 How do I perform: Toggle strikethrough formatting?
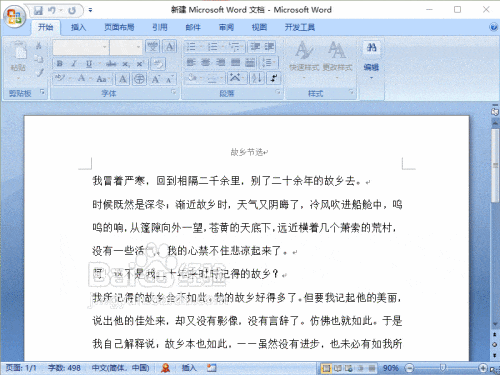(x=111, y=63)
